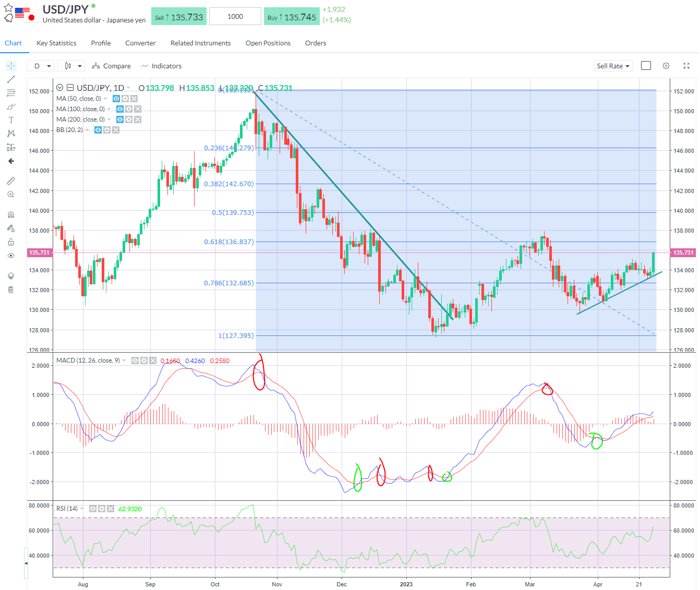Enter fullscreen chart mode
The height and width of the screenshot is (590, 700).
[686, 66]
